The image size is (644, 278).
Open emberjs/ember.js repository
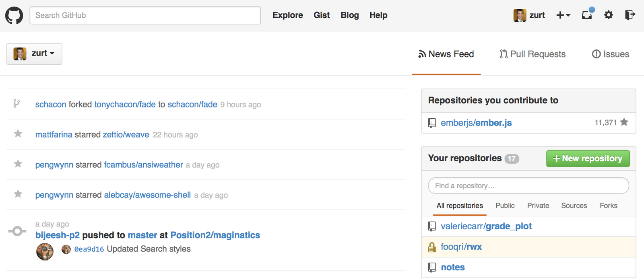coord(476,123)
